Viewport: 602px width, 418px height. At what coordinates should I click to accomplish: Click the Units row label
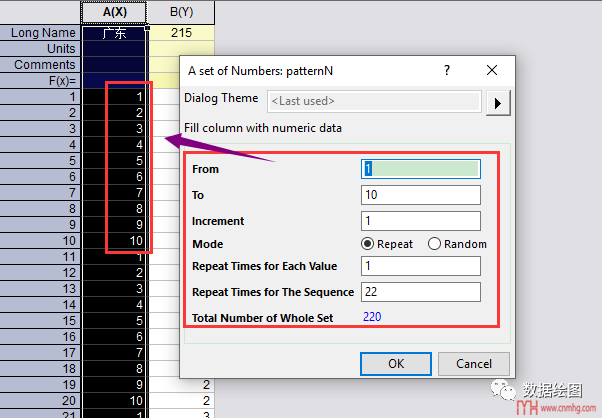40,49
